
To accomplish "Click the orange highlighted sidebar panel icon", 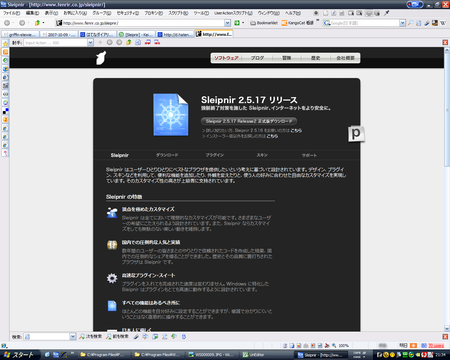I will [5, 52].
